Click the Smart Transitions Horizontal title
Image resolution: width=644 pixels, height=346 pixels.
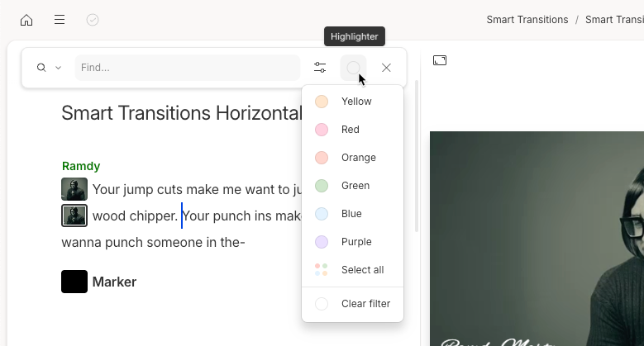pos(182,113)
